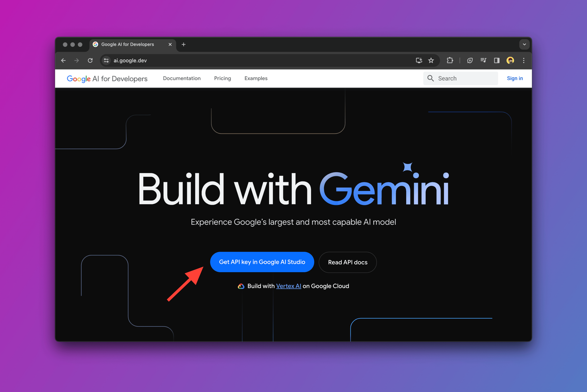The width and height of the screenshot is (587, 392).
Task: Click the browser back navigation arrow
Action: pyautogui.click(x=63, y=60)
